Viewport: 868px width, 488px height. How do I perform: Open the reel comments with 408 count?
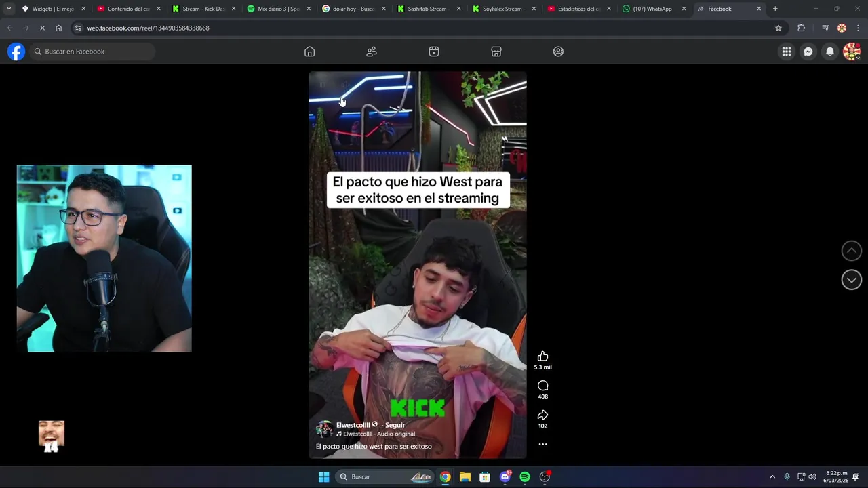pos(542,386)
